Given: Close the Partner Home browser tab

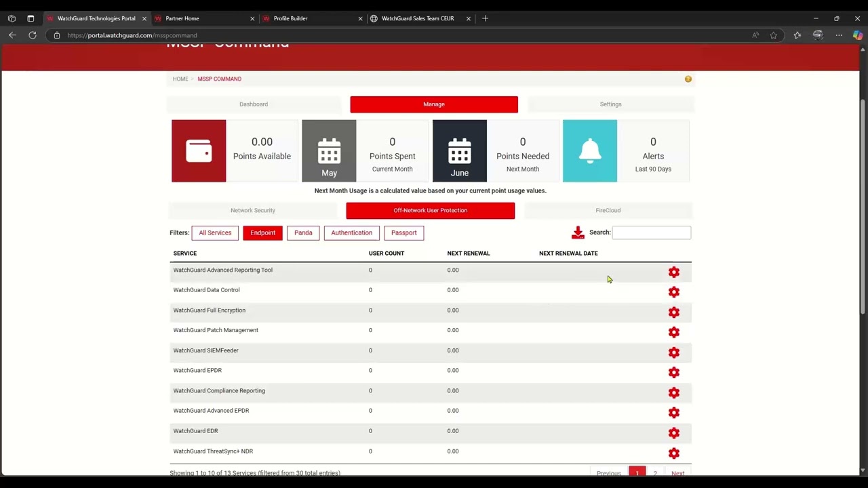Looking at the screenshot, I should [x=252, y=18].
